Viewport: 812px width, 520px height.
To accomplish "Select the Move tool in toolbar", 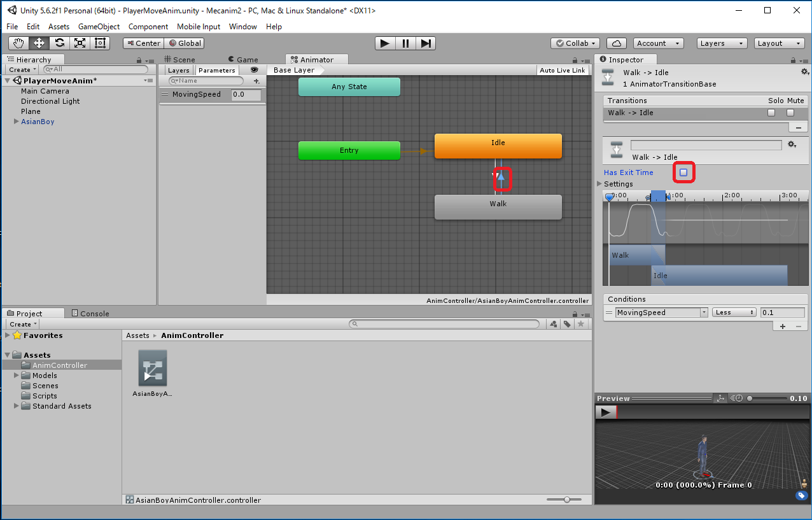I will 39,43.
